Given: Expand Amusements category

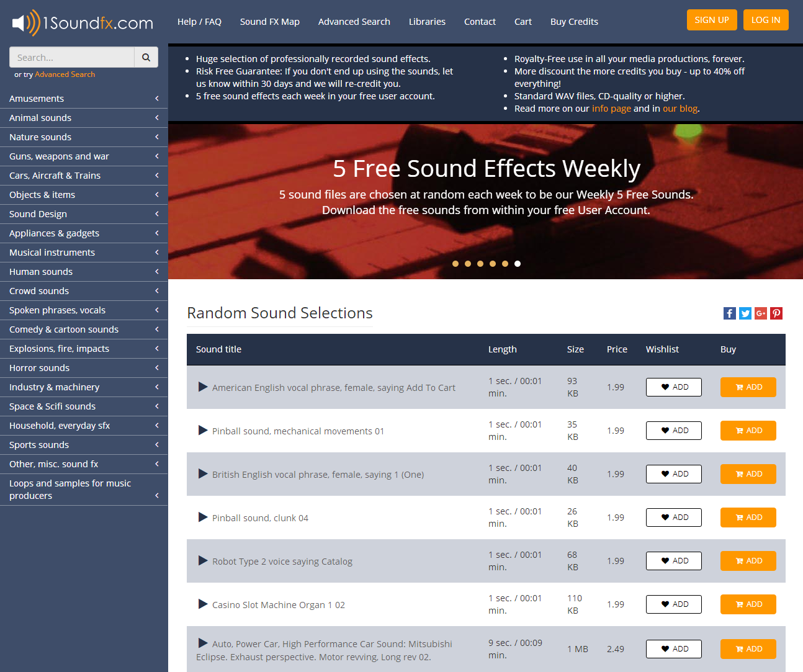Looking at the screenshot, I should [84, 99].
